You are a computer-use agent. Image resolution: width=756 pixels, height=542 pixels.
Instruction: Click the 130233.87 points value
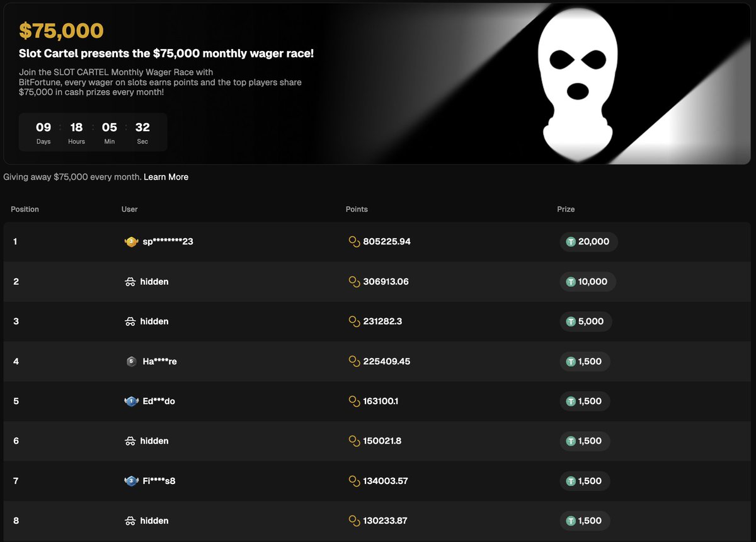click(385, 521)
